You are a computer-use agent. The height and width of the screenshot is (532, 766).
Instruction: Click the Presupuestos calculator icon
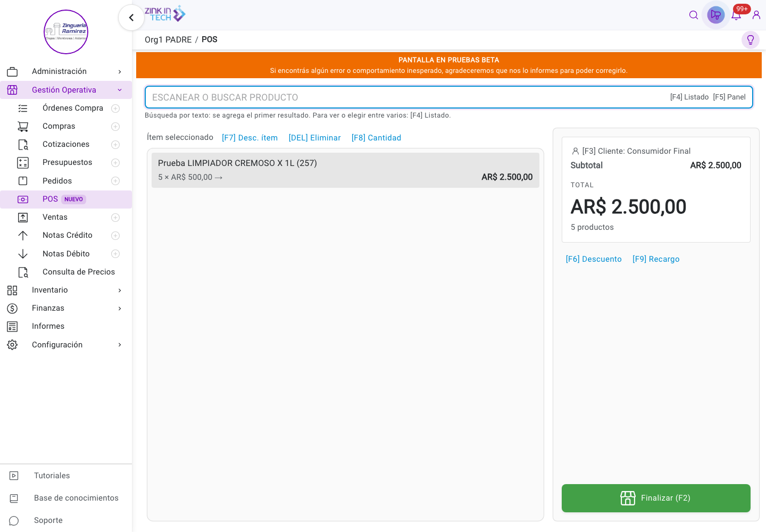tap(23, 162)
